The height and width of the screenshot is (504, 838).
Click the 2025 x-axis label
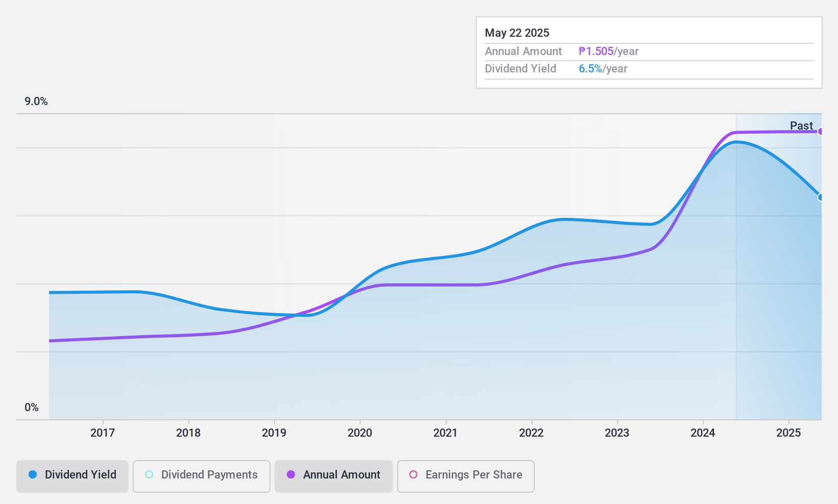coord(788,433)
